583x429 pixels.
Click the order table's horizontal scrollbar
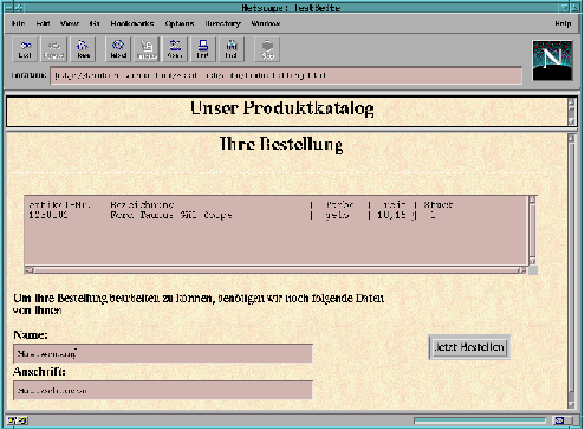point(276,270)
